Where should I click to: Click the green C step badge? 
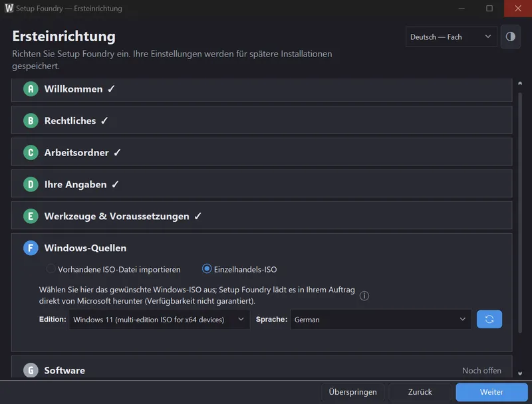click(31, 153)
